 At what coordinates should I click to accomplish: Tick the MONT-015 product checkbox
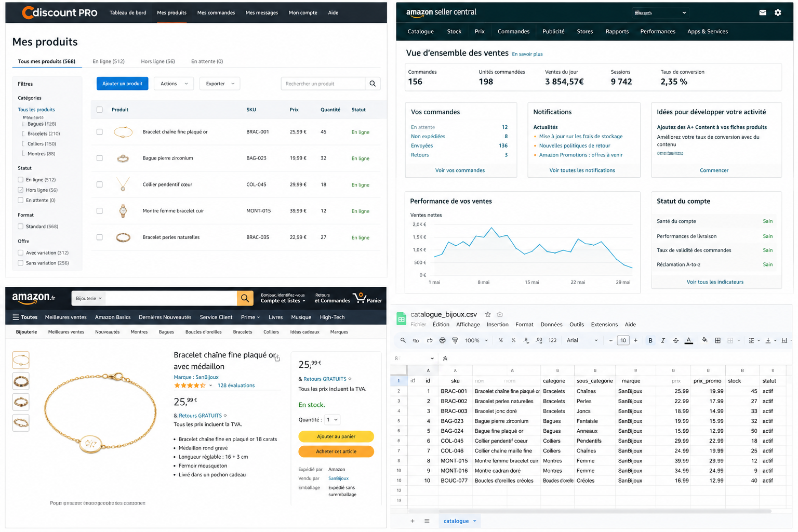click(100, 211)
